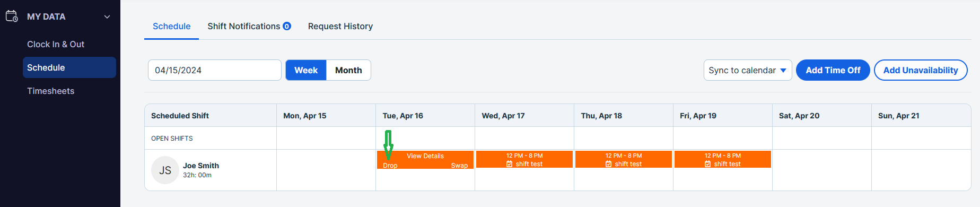Click View Details on Tuesday shift
This screenshot has height=207, width=980.
[425, 156]
